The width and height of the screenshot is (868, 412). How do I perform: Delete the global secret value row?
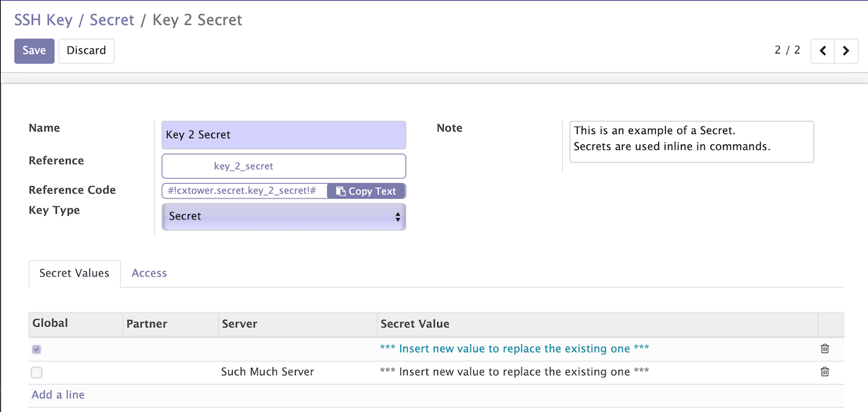[825, 349]
